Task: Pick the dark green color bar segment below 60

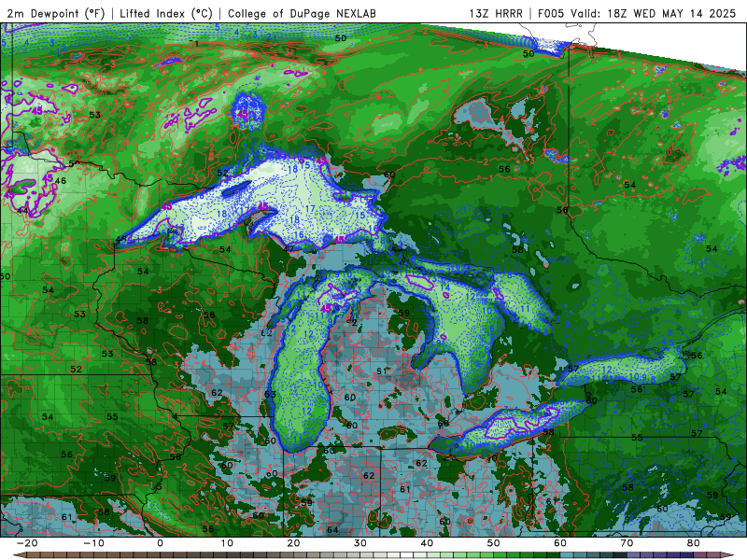Action: coord(554,555)
